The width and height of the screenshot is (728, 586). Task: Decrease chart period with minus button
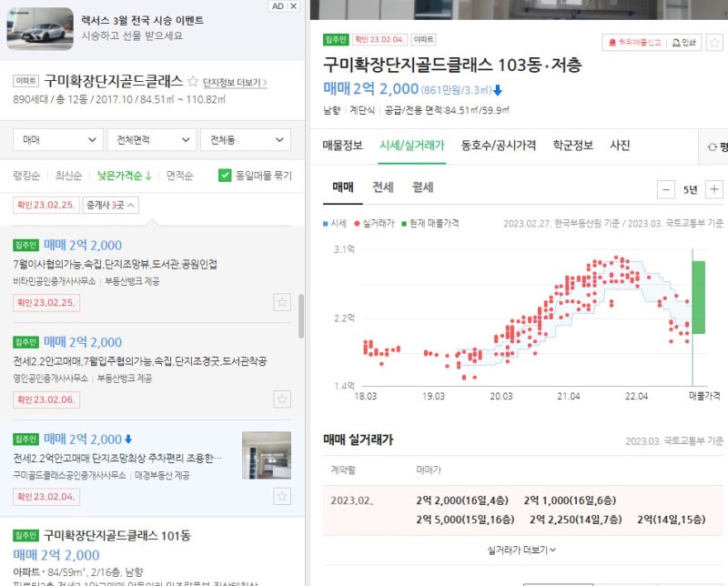point(666,189)
